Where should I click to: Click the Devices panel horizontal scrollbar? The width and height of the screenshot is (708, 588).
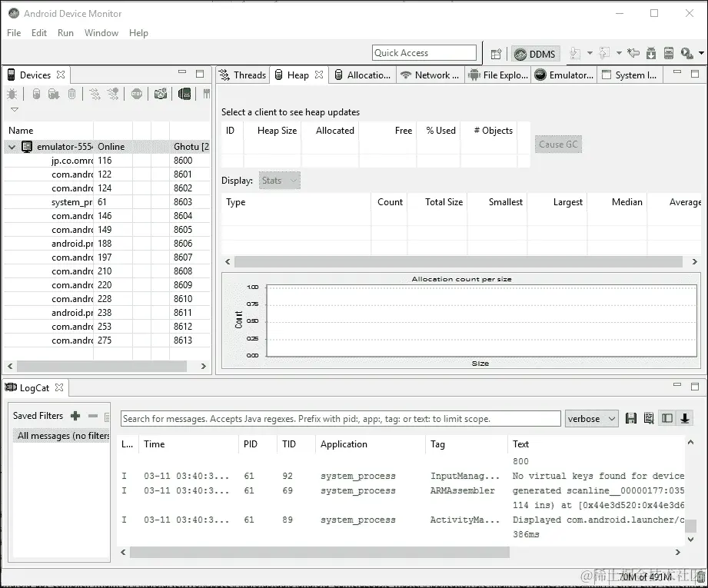tap(101, 367)
